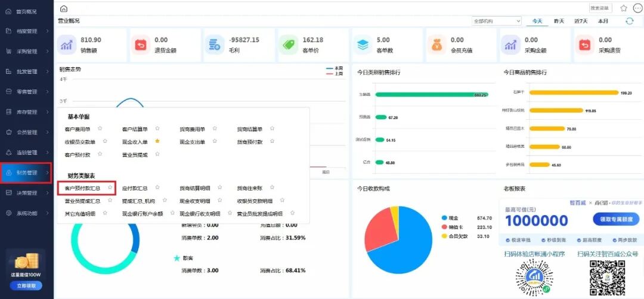The height and width of the screenshot is (299, 644).
Task: Open the favorites star in top right
Action: [624, 8]
